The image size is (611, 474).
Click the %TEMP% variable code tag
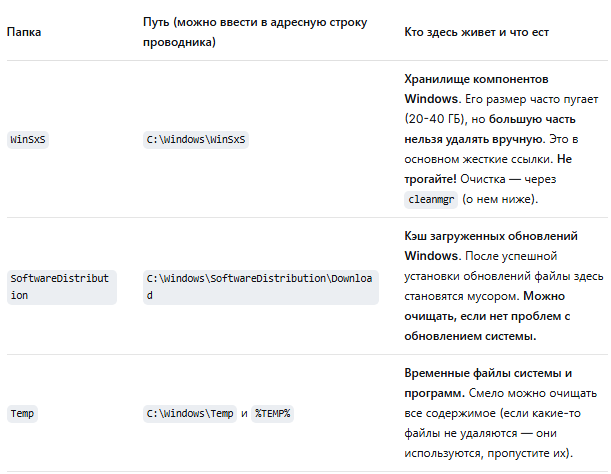[x=272, y=413]
